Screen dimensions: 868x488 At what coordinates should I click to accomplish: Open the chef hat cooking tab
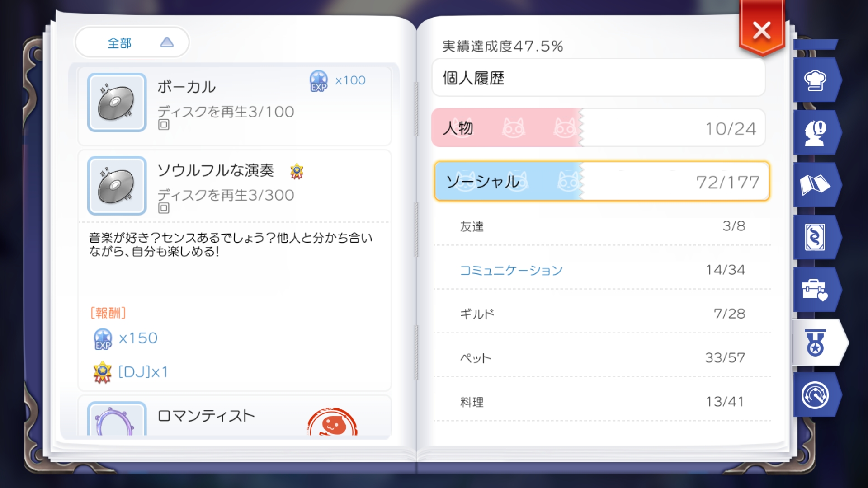[815, 81]
